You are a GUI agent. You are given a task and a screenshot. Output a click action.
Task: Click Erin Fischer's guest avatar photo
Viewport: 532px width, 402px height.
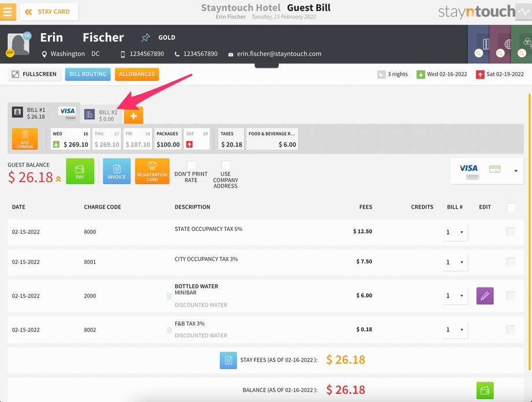coord(19,44)
